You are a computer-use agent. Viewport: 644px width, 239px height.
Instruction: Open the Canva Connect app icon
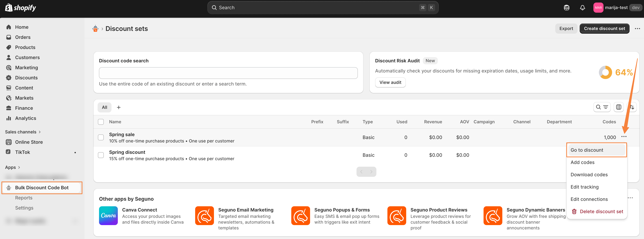tap(108, 215)
